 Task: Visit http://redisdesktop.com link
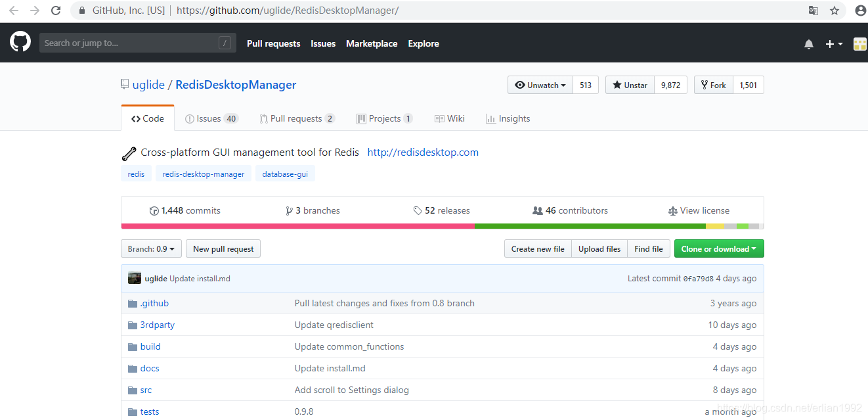pyautogui.click(x=423, y=152)
